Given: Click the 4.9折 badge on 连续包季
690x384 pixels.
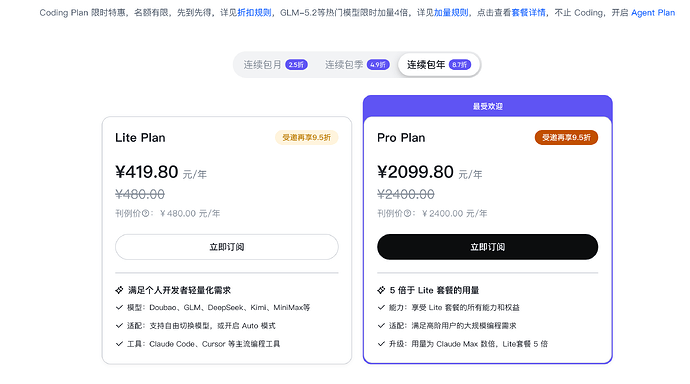Looking at the screenshot, I should pyautogui.click(x=378, y=65).
